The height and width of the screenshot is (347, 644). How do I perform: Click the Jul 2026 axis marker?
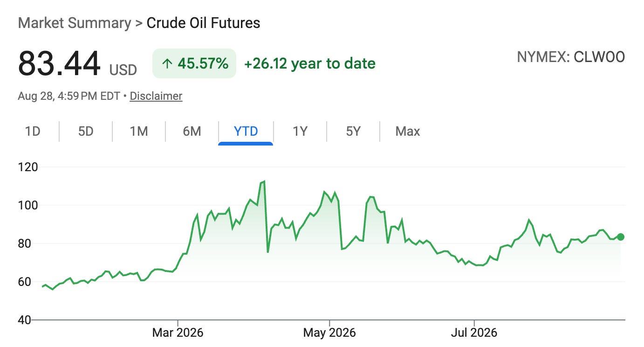(x=474, y=333)
